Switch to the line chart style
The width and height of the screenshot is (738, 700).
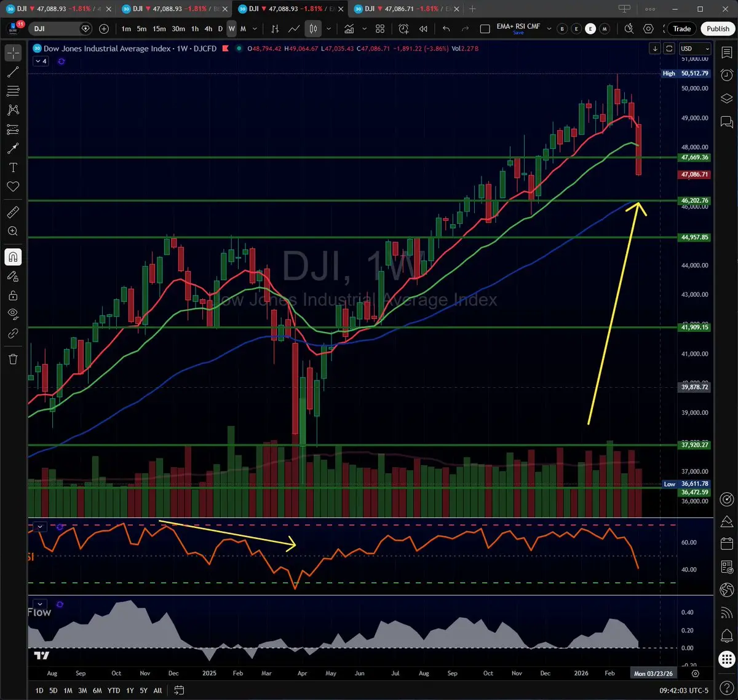click(x=294, y=29)
